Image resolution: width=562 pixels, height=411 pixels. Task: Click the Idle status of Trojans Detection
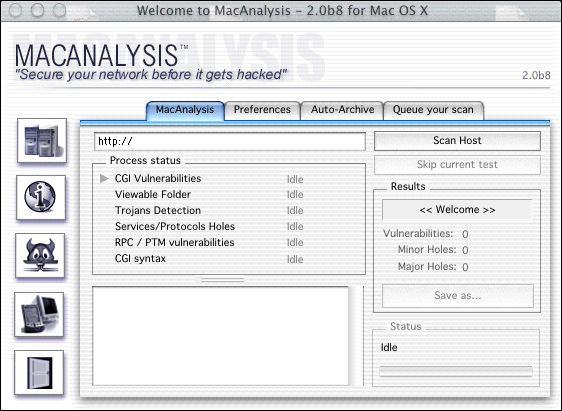(x=295, y=211)
